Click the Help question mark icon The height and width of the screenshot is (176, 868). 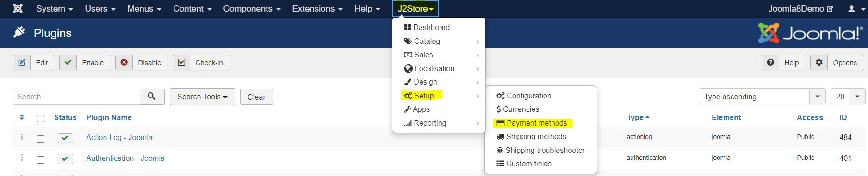[770, 62]
